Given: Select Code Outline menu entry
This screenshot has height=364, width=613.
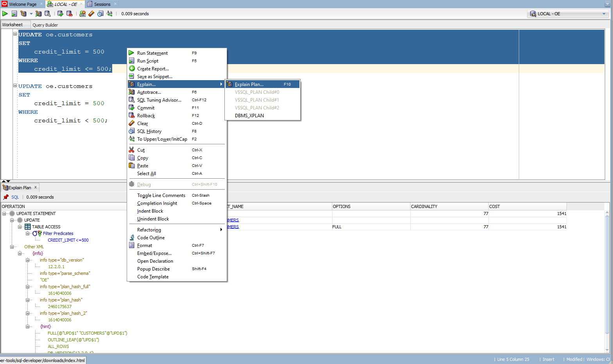Looking at the screenshot, I should [177, 238].
